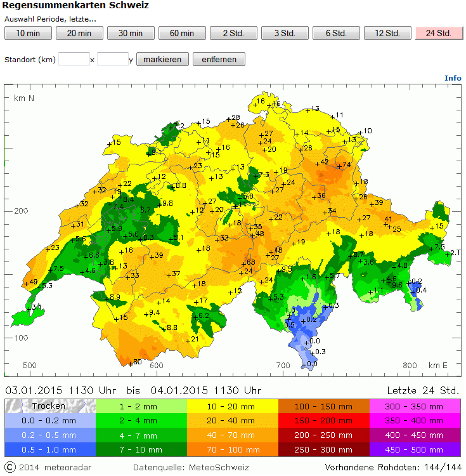The width and height of the screenshot is (466, 476).
Task: Click the 150 - 200 mm legend swatch
Action: 324,420
